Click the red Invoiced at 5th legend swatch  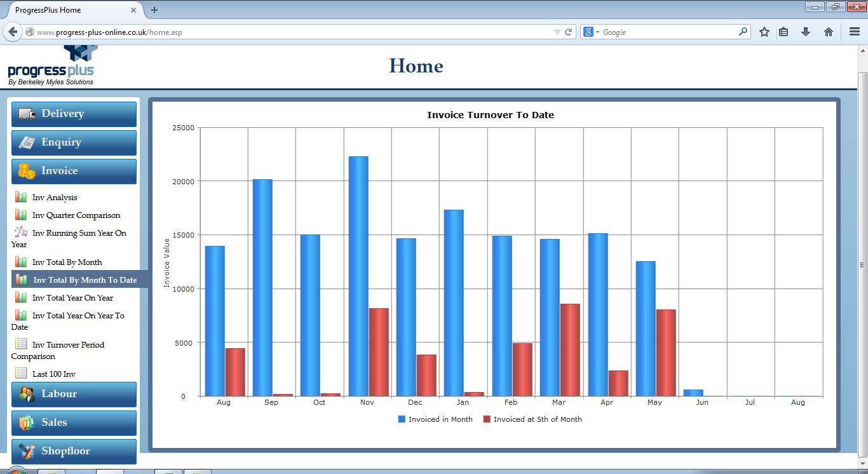click(x=487, y=419)
